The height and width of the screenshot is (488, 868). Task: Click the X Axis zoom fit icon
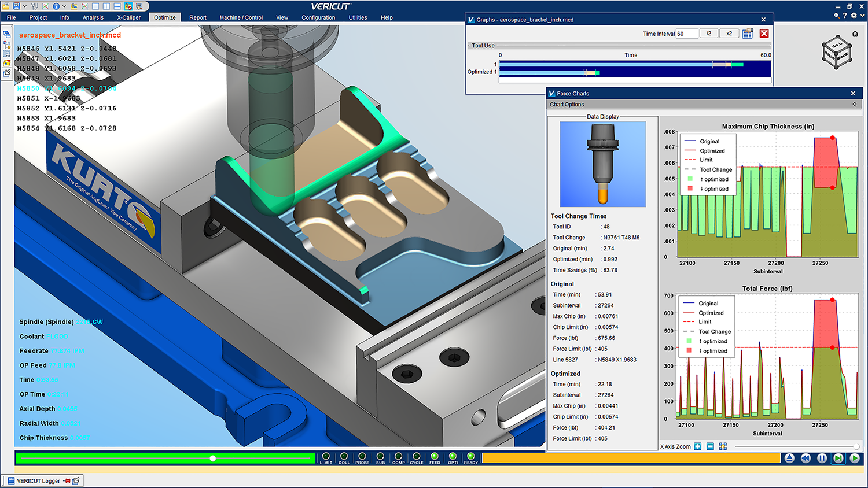tap(723, 446)
